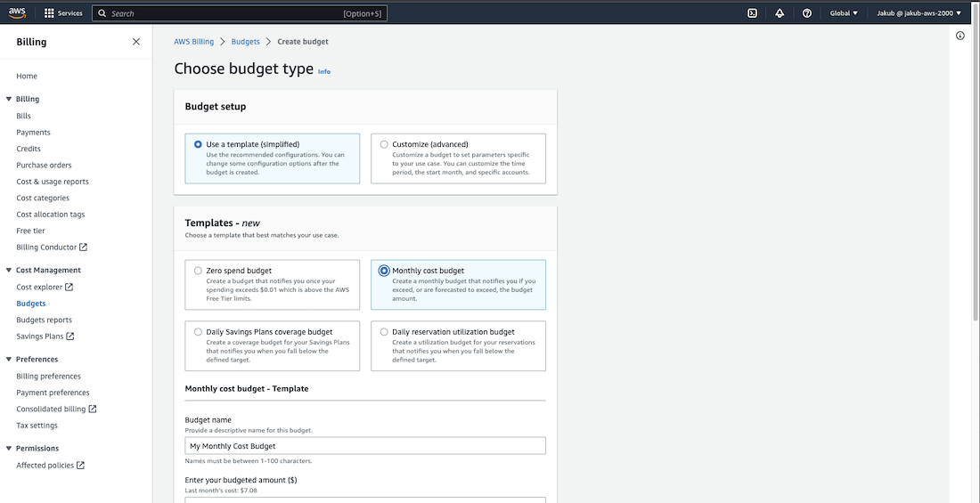980x503 pixels.
Task: Open Payments in the sidebar
Action: click(33, 133)
